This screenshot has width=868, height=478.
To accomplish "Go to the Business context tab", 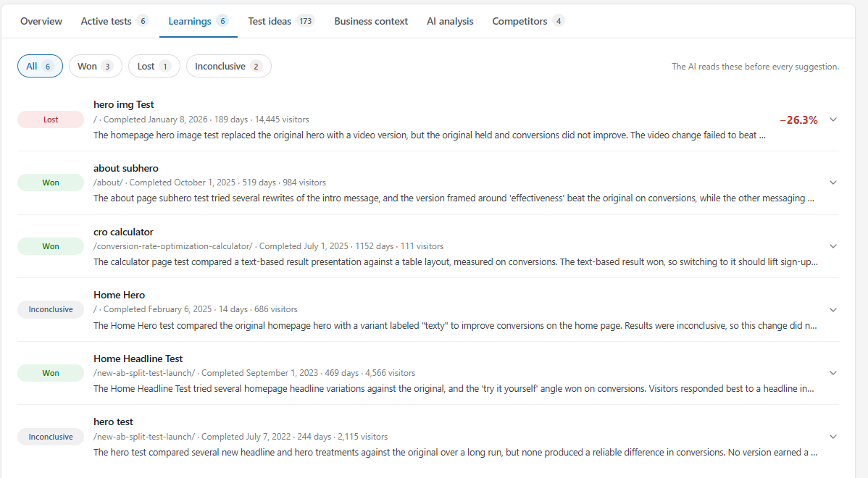I will (371, 21).
